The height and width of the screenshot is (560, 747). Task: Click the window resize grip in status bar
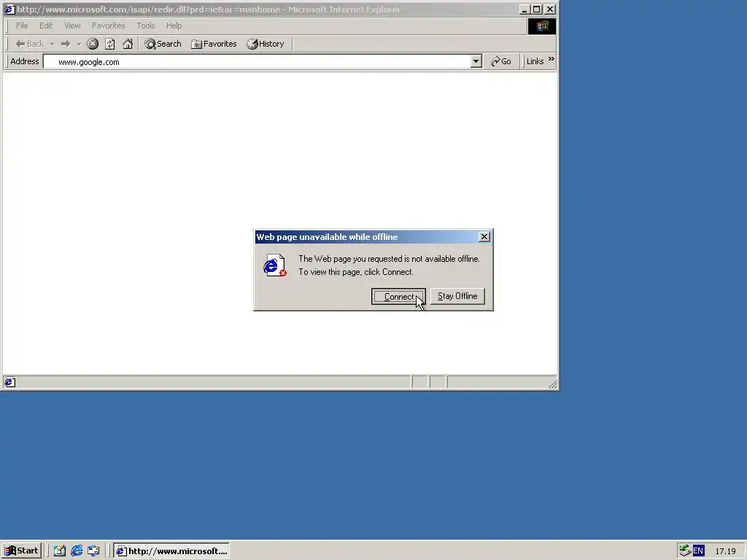click(x=552, y=384)
